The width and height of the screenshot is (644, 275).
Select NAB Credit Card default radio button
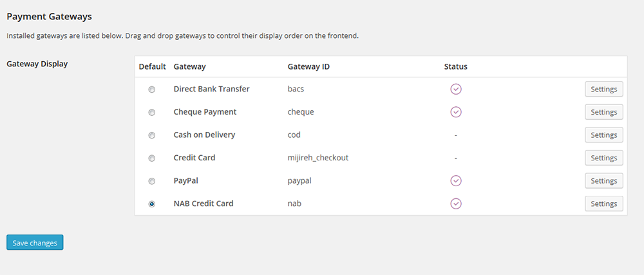tap(152, 204)
